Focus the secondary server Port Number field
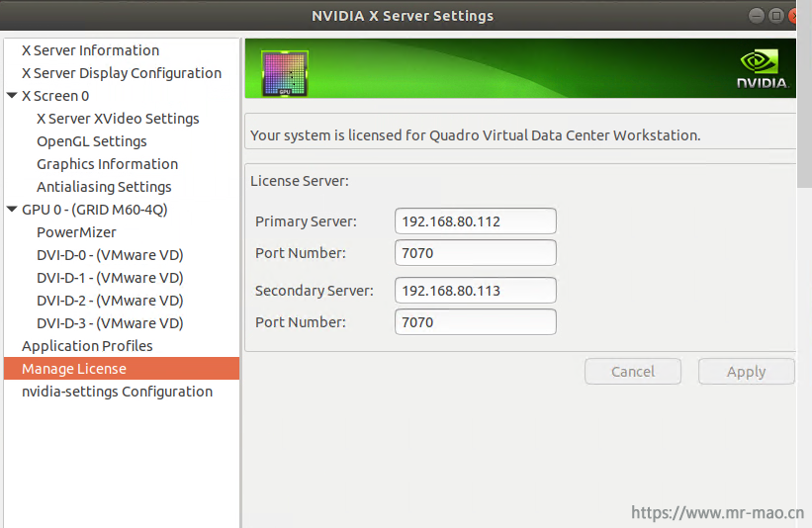 476,322
